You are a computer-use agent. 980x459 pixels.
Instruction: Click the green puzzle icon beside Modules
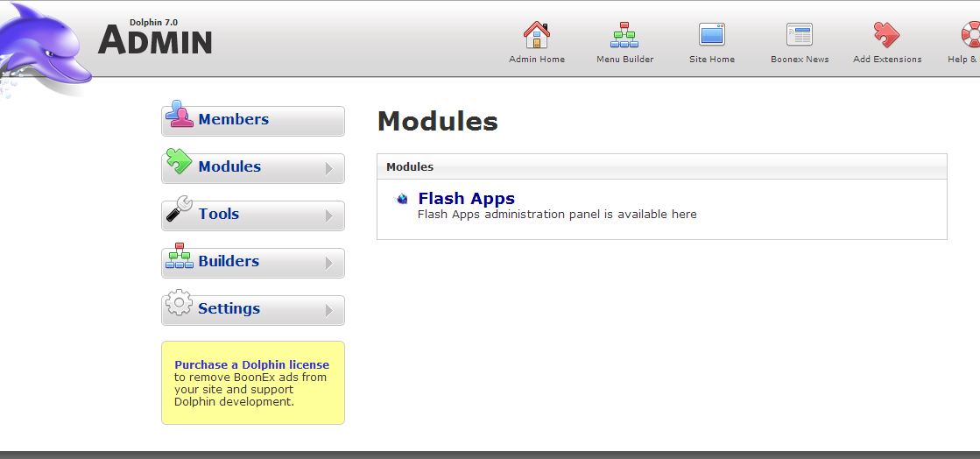coord(179,161)
